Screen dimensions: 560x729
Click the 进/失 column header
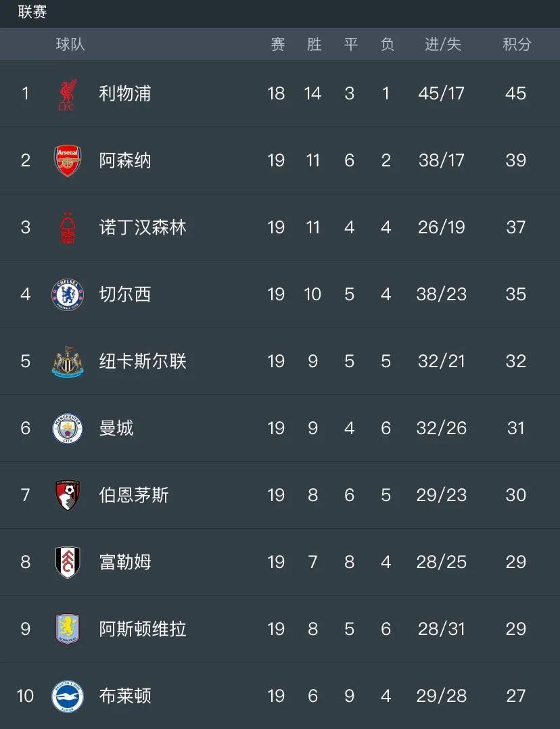click(x=443, y=44)
